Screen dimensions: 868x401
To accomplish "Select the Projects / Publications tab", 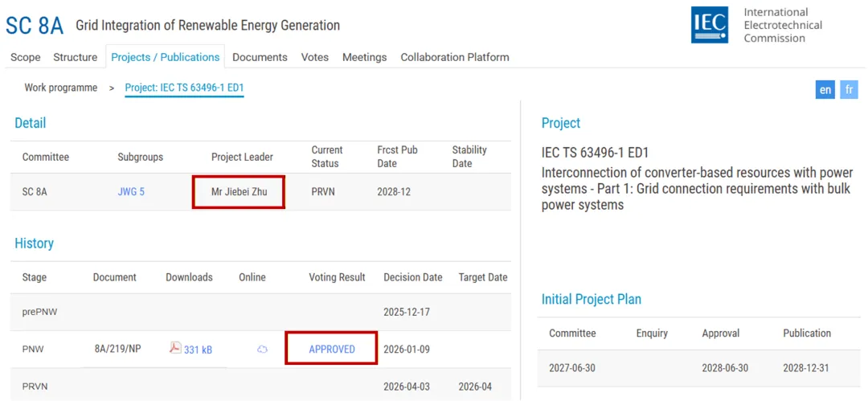I will [165, 57].
